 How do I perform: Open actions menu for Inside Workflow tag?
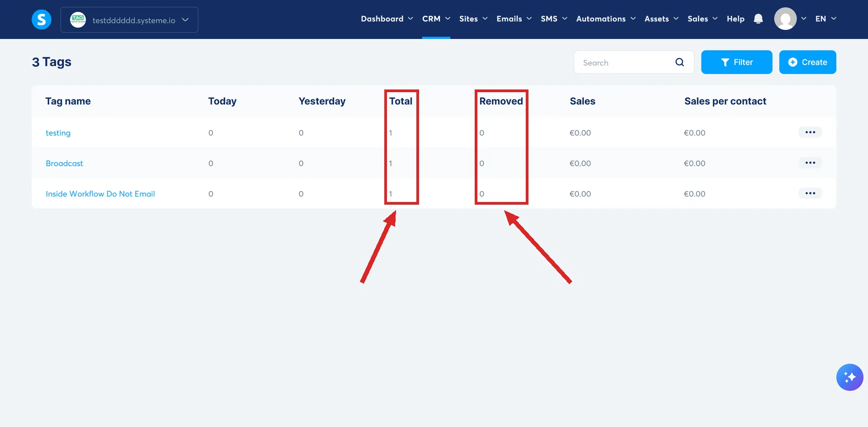(x=810, y=193)
